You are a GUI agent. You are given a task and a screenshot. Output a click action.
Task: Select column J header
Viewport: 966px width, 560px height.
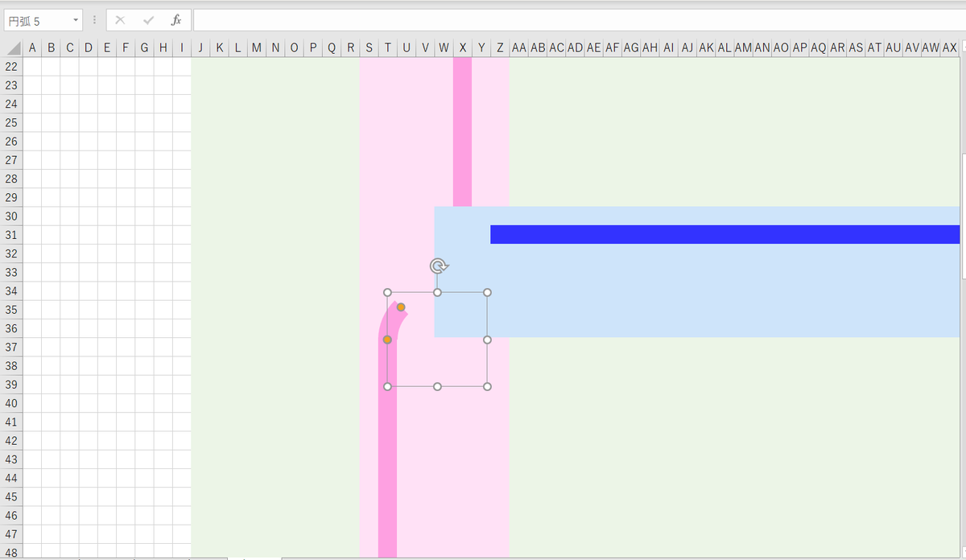point(200,48)
